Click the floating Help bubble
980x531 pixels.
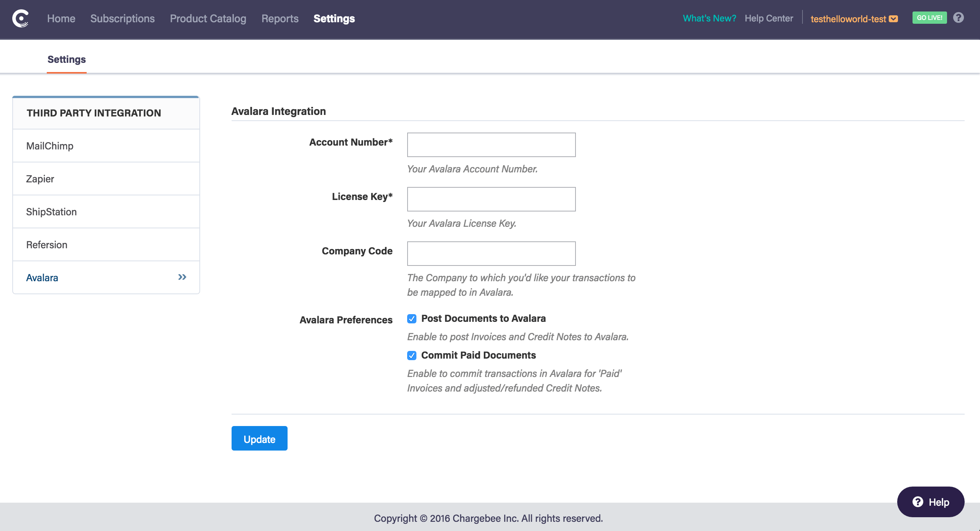930,501
